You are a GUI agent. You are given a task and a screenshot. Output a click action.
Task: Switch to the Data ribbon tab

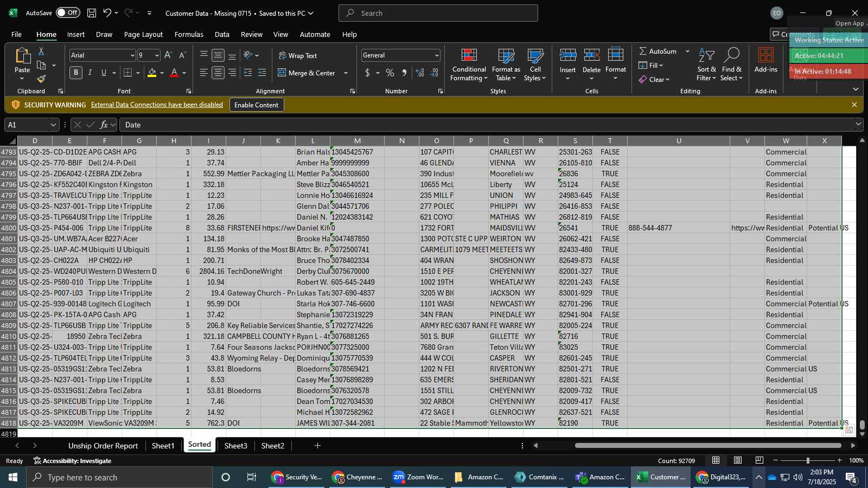[222, 34]
